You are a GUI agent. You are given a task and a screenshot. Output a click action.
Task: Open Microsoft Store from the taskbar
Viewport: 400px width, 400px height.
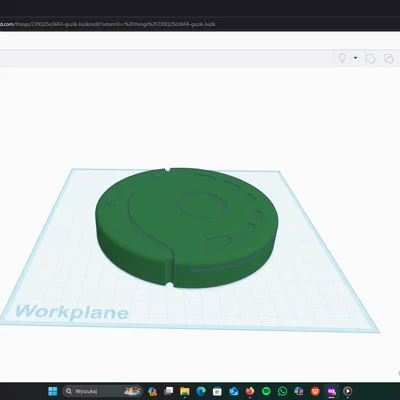tap(217, 391)
